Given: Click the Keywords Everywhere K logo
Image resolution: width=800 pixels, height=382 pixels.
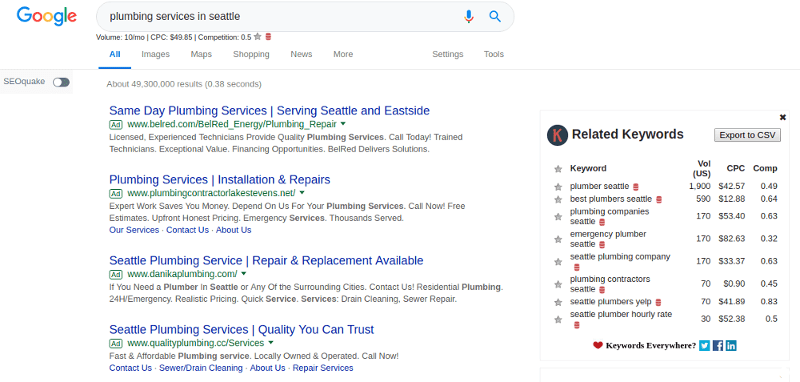Looking at the screenshot, I should 557,135.
